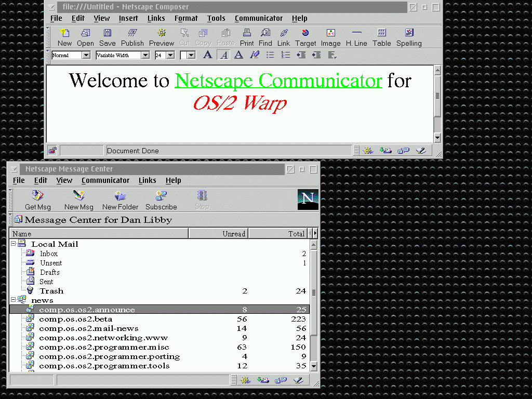Click the Composer scrollbar down arrow

pos(437,138)
